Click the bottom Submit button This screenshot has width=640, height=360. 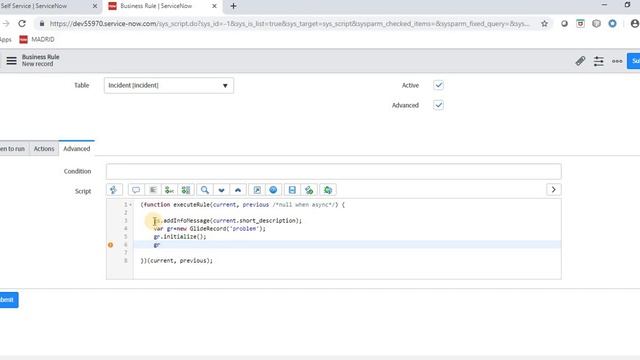(8, 300)
